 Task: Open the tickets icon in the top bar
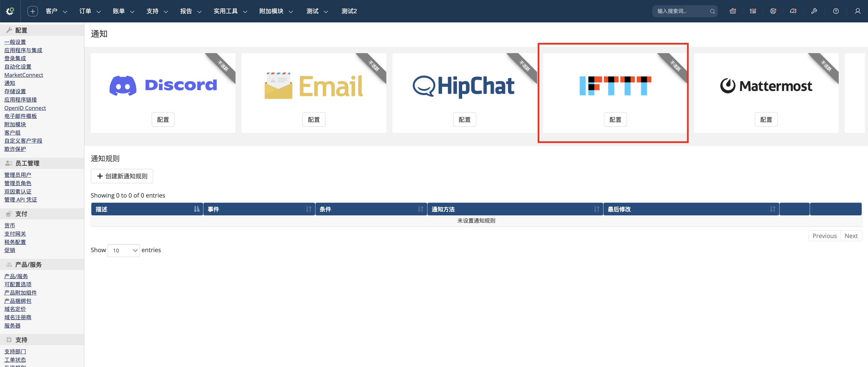point(753,11)
